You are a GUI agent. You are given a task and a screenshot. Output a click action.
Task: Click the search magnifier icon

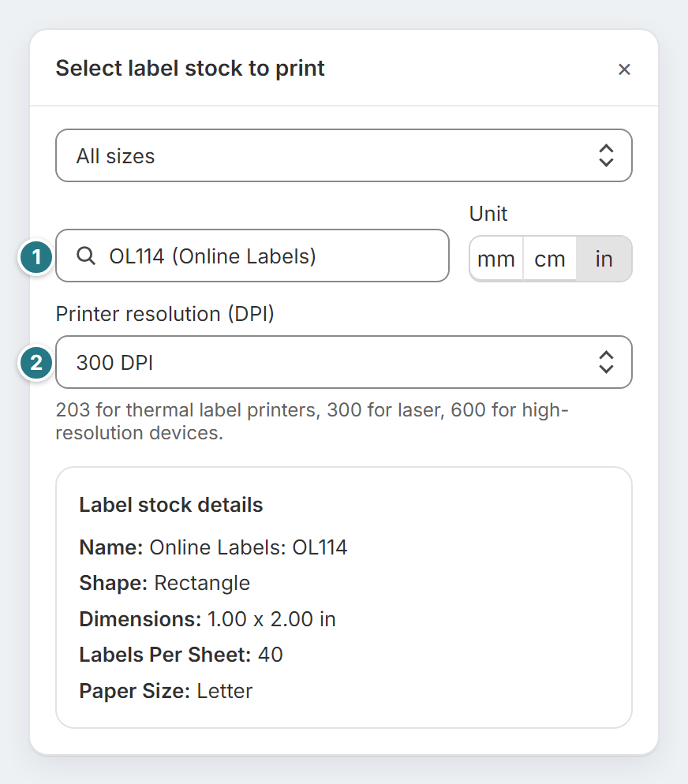coord(86,256)
